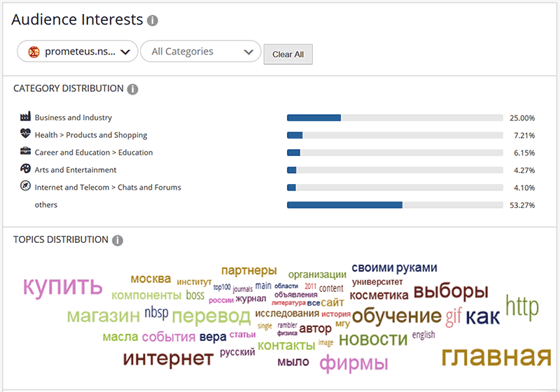Click the topic 'главная' in word cloud
The height and width of the screenshot is (392, 560).
coord(497,356)
